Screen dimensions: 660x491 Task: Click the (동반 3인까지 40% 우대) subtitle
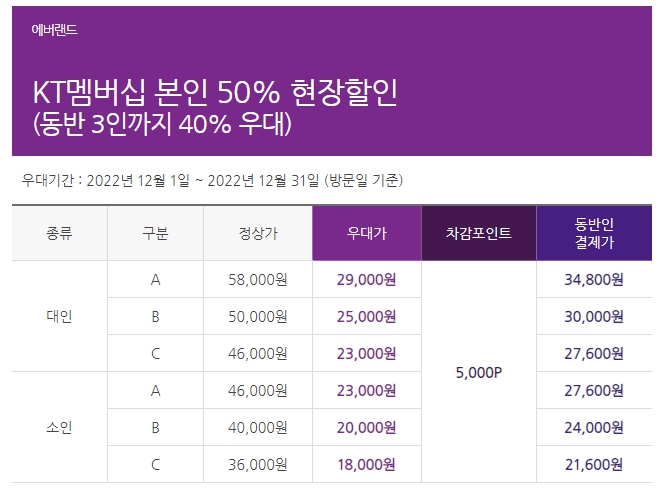pyautogui.click(x=162, y=124)
